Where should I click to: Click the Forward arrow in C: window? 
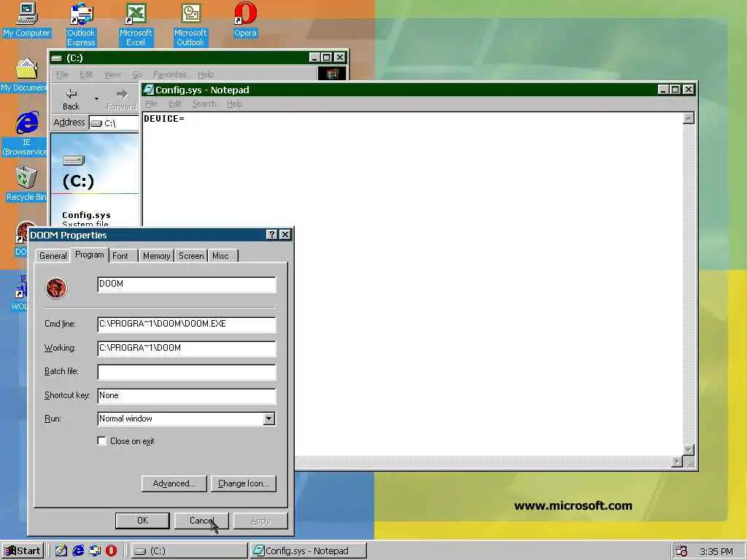(x=121, y=99)
